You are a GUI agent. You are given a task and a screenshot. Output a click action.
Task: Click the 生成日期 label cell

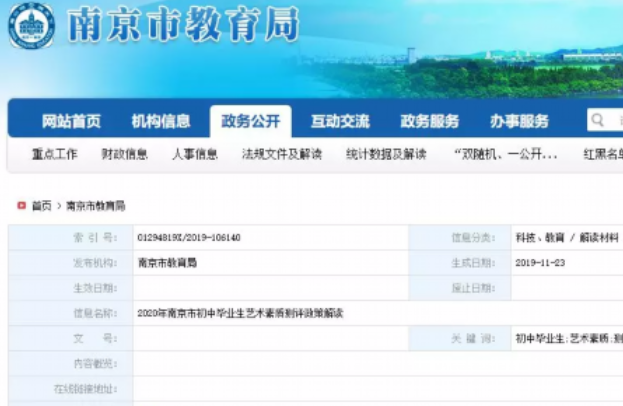point(460,263)
